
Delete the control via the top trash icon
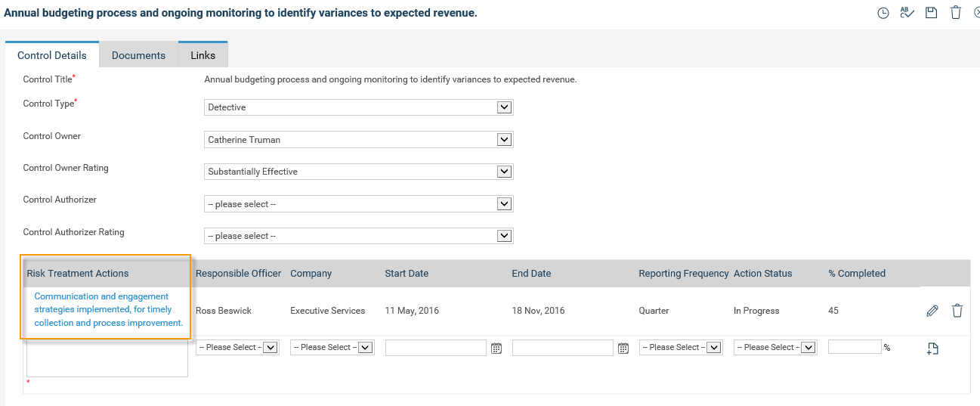pyautogui.click(x=956, y=13)
